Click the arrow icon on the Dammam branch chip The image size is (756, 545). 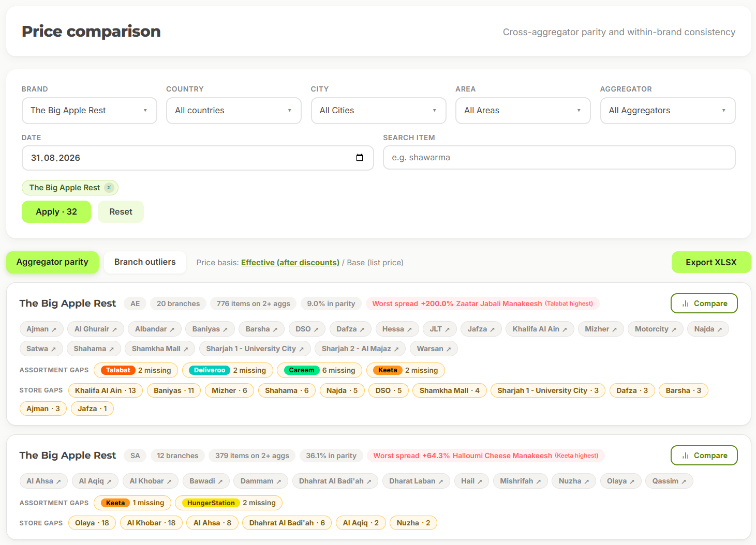(278, 481)
